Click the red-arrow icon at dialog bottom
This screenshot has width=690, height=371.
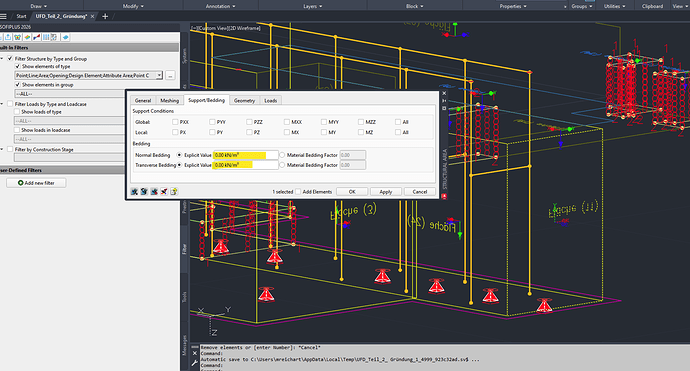pos(164,191)
